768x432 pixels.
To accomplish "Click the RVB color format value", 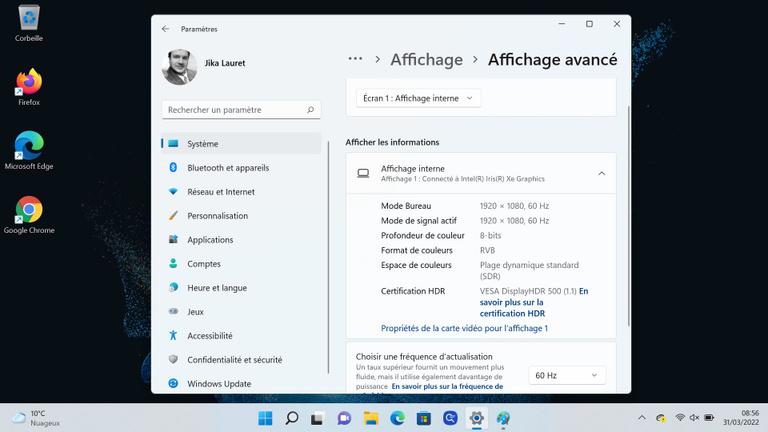I will click(487, 250).
